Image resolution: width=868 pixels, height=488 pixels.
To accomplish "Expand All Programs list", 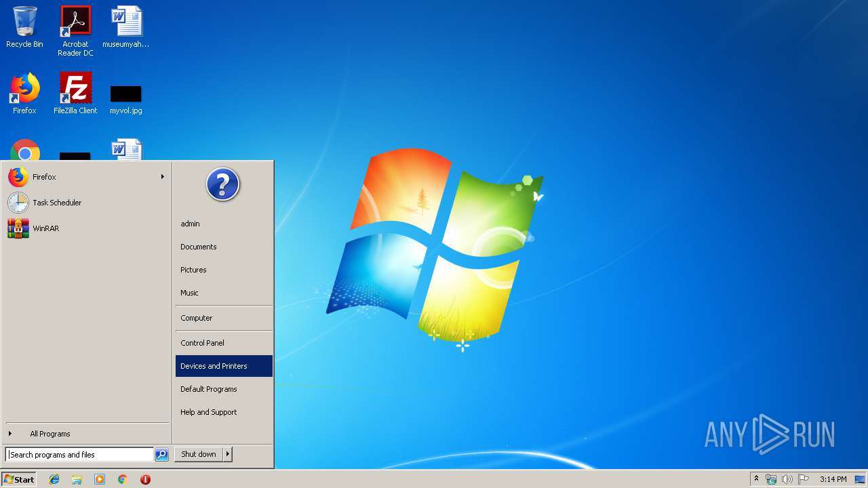I will (86, 434).
